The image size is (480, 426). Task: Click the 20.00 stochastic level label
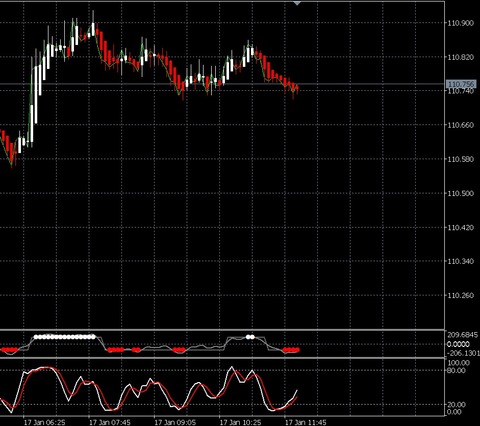point(457,405)
